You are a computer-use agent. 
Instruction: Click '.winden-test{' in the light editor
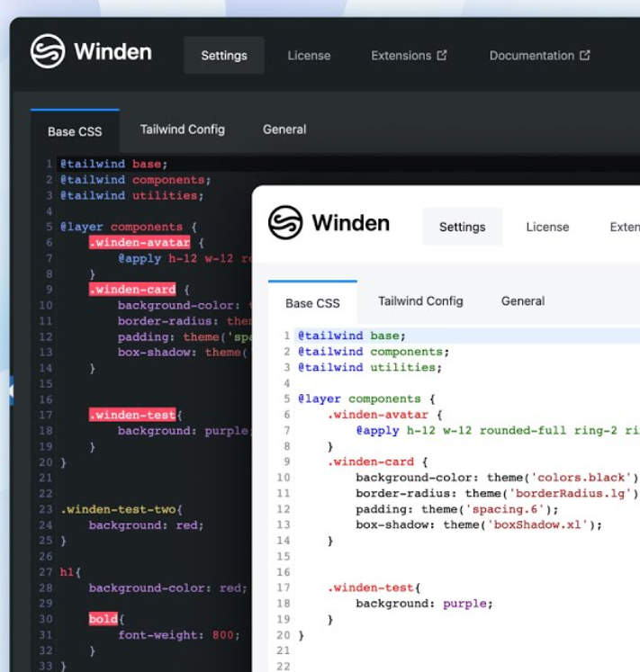374,587
